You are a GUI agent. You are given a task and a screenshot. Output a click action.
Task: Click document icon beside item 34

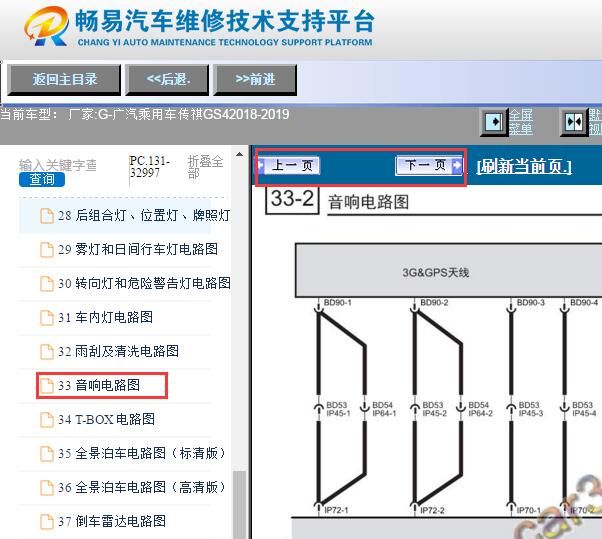tap(47, 419)
